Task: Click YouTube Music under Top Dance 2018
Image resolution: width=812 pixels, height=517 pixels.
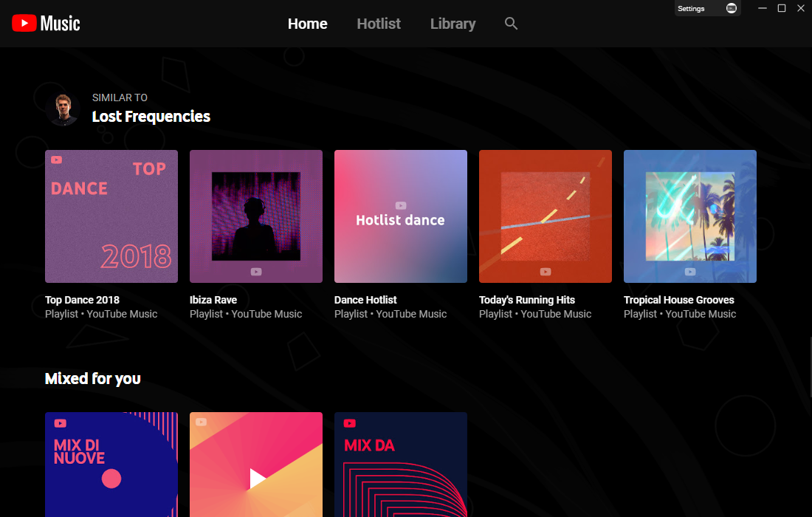Action: 122,314
